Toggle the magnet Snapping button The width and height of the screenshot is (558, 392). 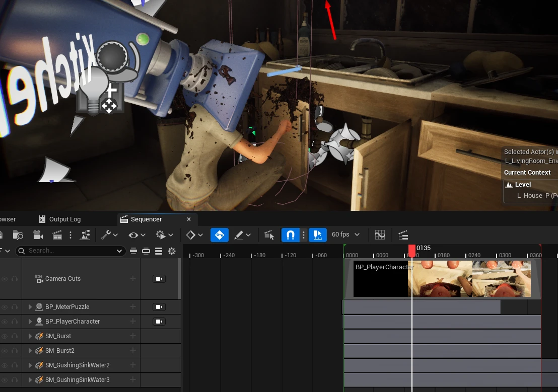[291, 235]
